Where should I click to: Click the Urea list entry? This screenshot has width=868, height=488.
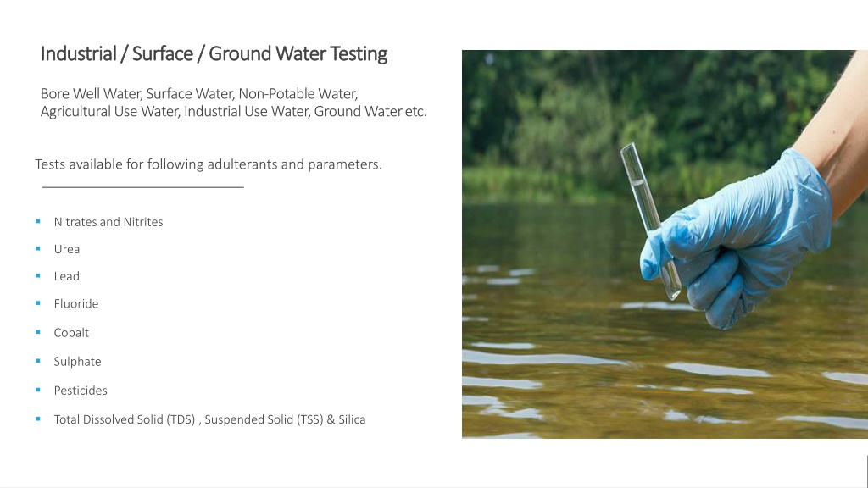tap(67, 249)
